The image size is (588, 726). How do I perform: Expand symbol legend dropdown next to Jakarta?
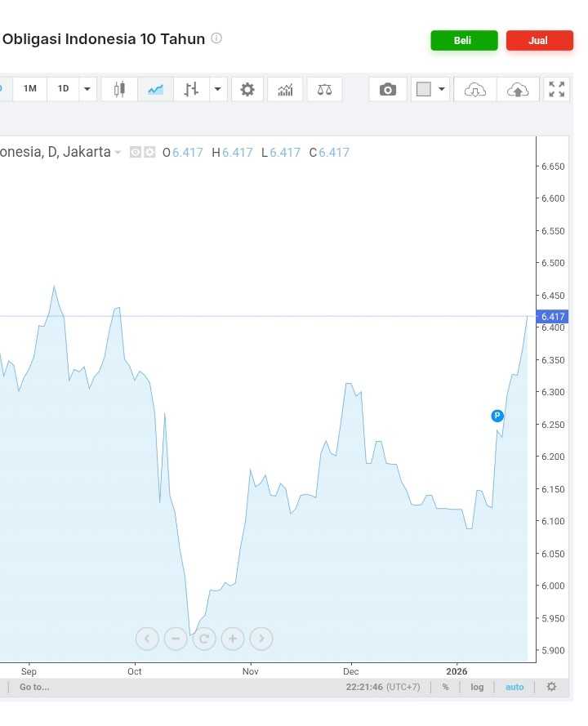click(x=118, y=153)
